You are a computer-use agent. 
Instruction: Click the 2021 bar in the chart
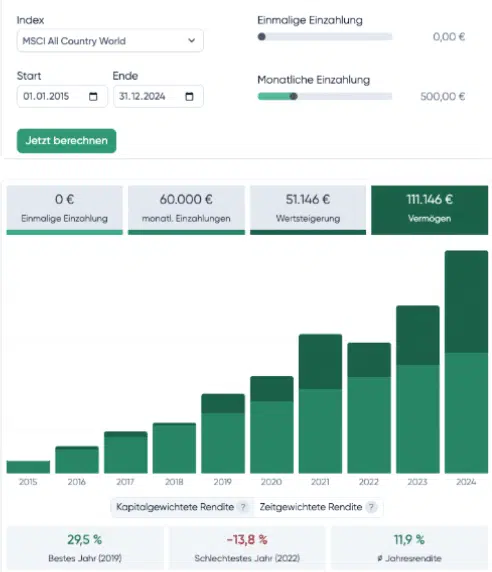coord(320,404)
